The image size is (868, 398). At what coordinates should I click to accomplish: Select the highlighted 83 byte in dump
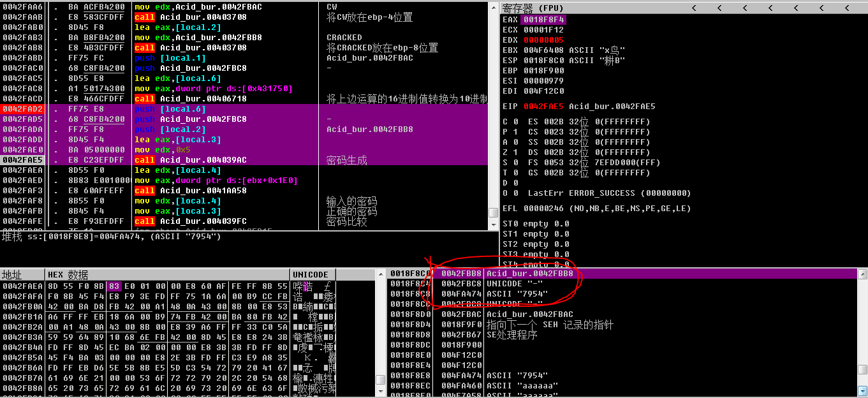[114, 286]
